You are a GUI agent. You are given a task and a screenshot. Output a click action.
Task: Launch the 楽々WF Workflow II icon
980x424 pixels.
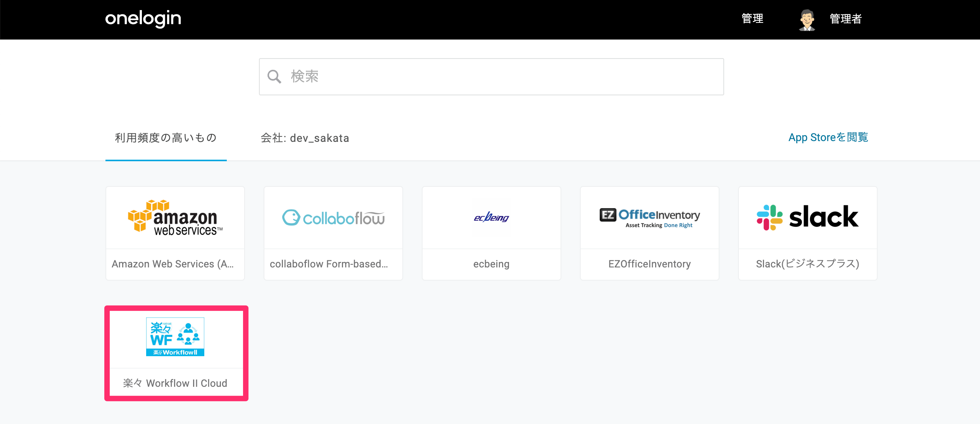pos(175,337)
